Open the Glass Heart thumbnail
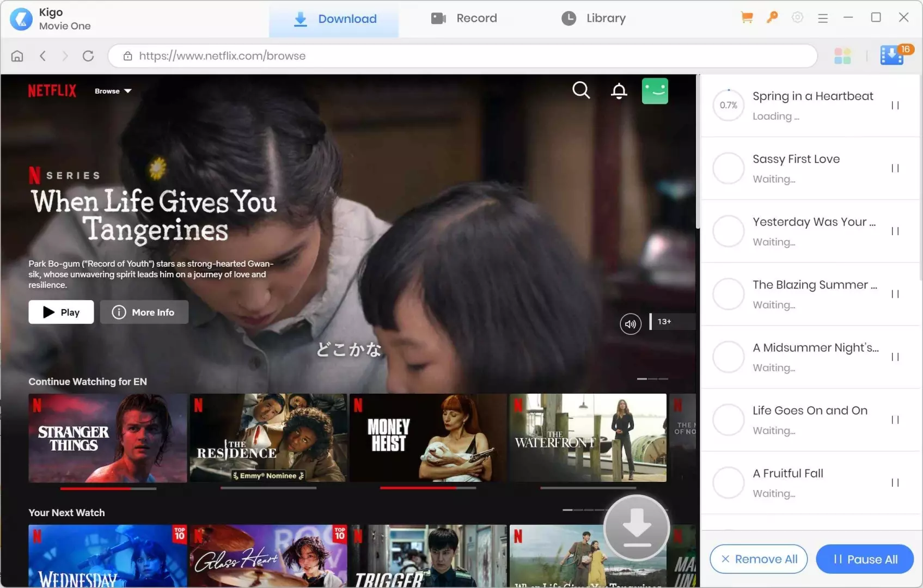 click(x=268, y=556)
